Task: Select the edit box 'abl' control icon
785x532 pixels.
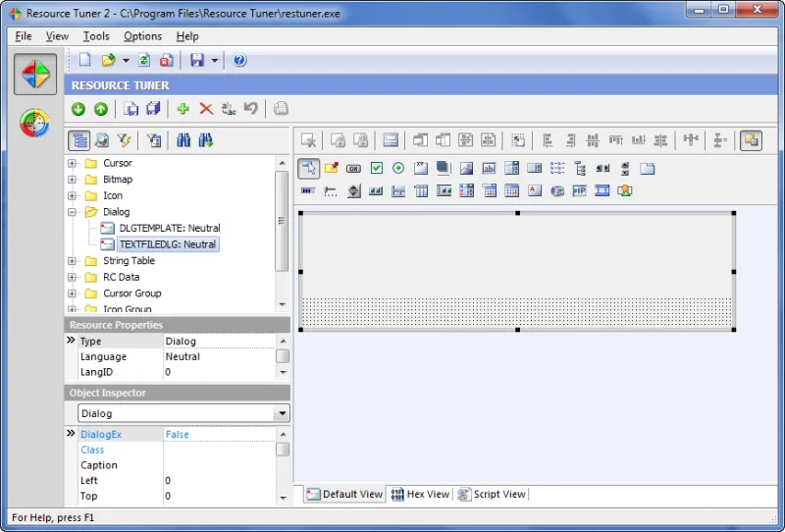Action: point(489,169)
